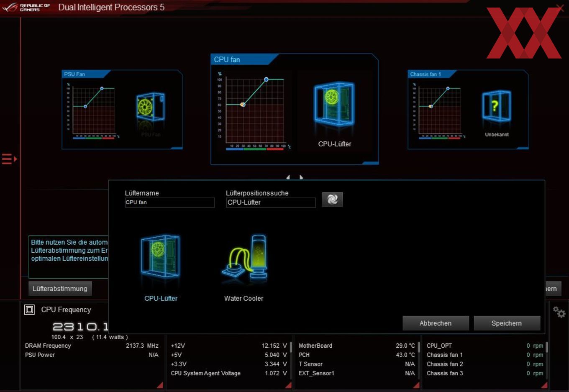
Task: Click inside the Lüftername input field
Action: [x=170, y=202]
